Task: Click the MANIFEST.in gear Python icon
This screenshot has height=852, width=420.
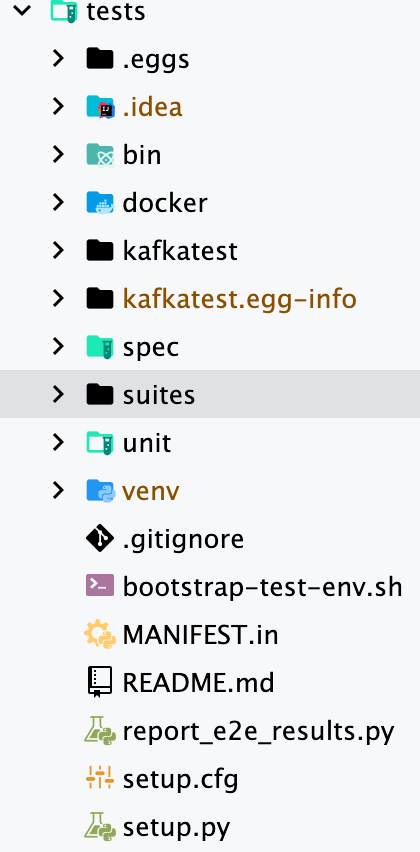Action: pyautogui.click(x=100, y=634)
